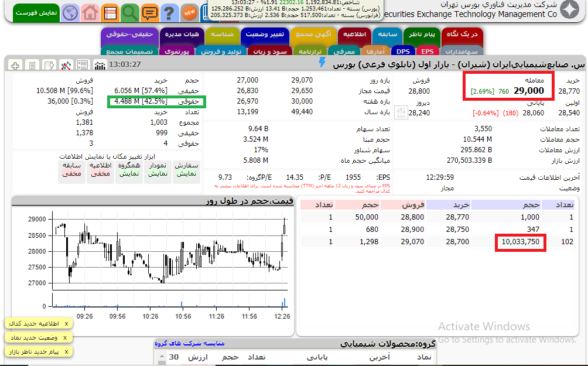Close the 'پیام جدید ناظر بازار' notification
This screenshot has height=366, width=588.
click(66, 352)
